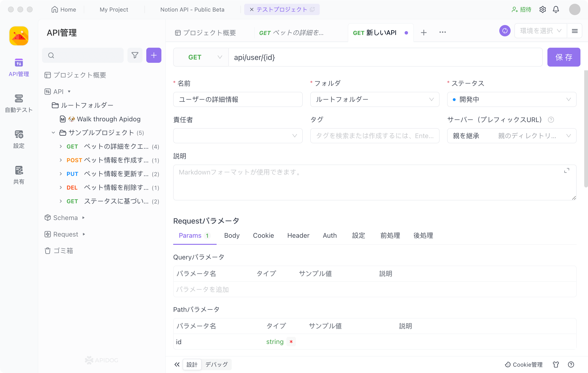Open the API管理 sidebar section
The width and height of the screenshot is (588, 373).
pos(19,68)
